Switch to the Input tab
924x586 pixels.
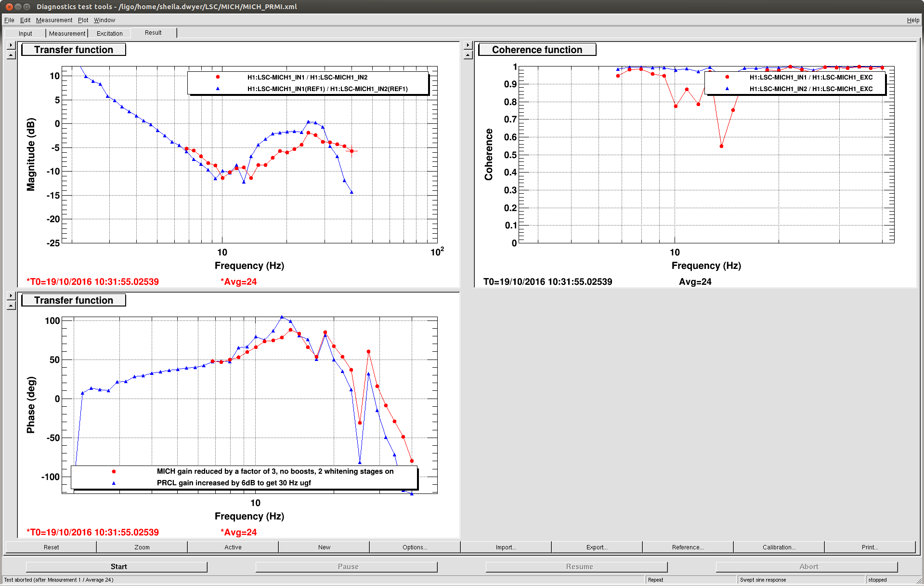pyautogui.click(x=25, y=33)
